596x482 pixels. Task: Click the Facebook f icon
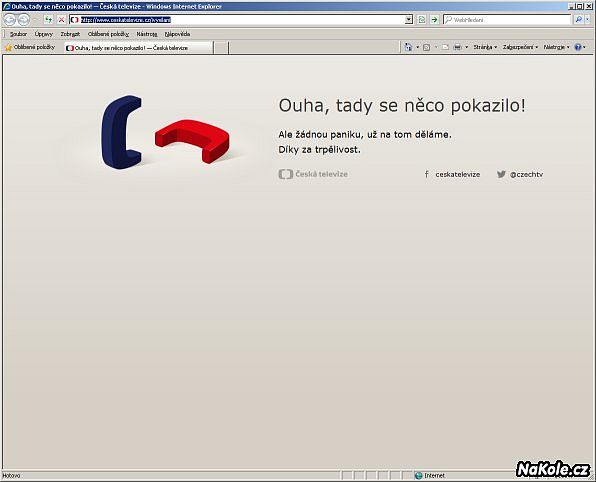point(426,174)
